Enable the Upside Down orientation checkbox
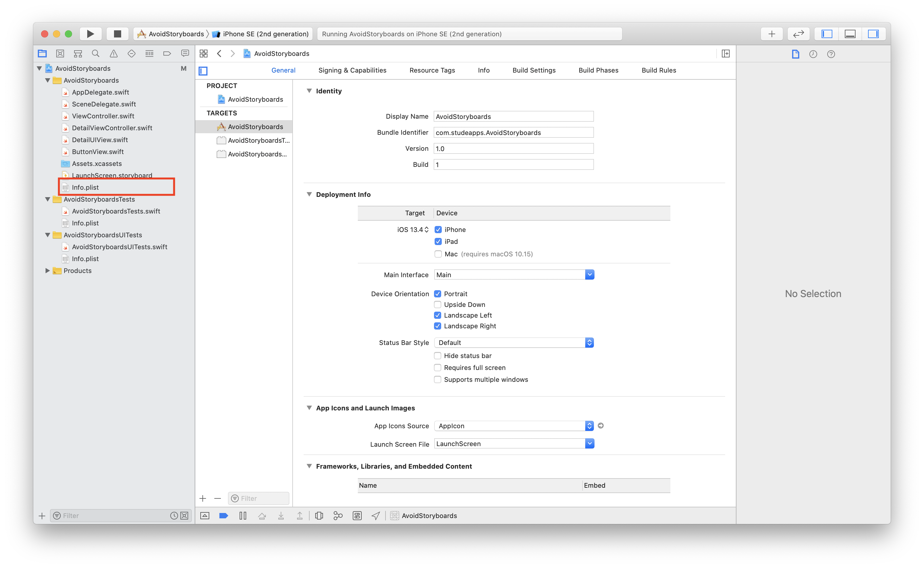 click(x=438, y=305)
